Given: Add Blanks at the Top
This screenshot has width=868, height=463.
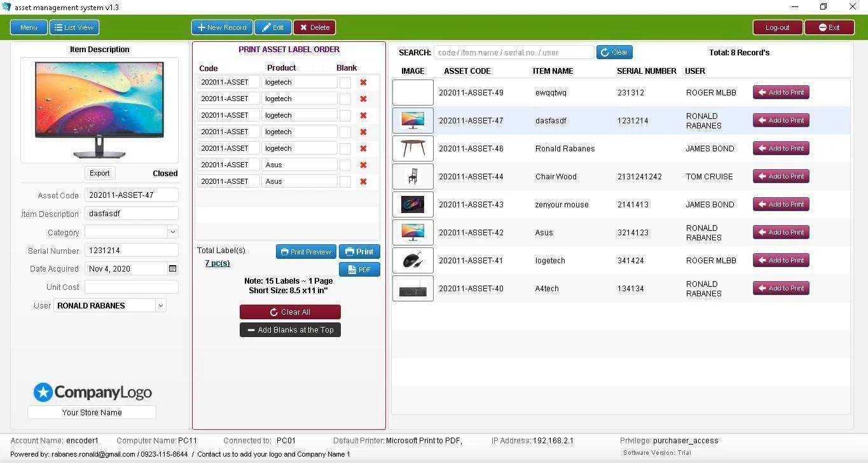Looking at the screenshot, I should point(290,330).
